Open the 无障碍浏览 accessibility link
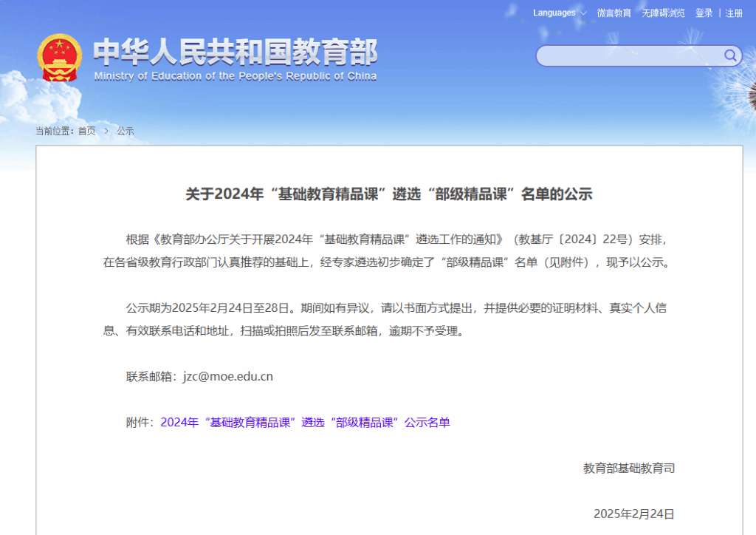The width and height of the screenshot is (756, 535). 663,13
